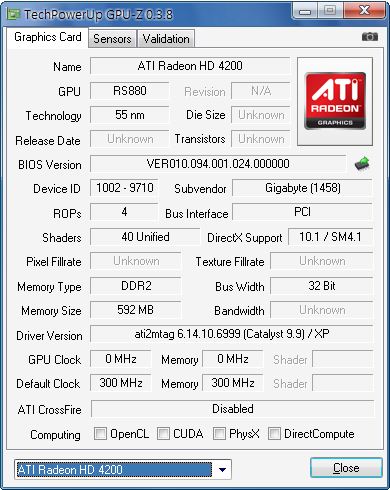The image size is (390, 490).
Task: Click the GPU Clock value 0 MHz
Action: (x=121, y=359)
